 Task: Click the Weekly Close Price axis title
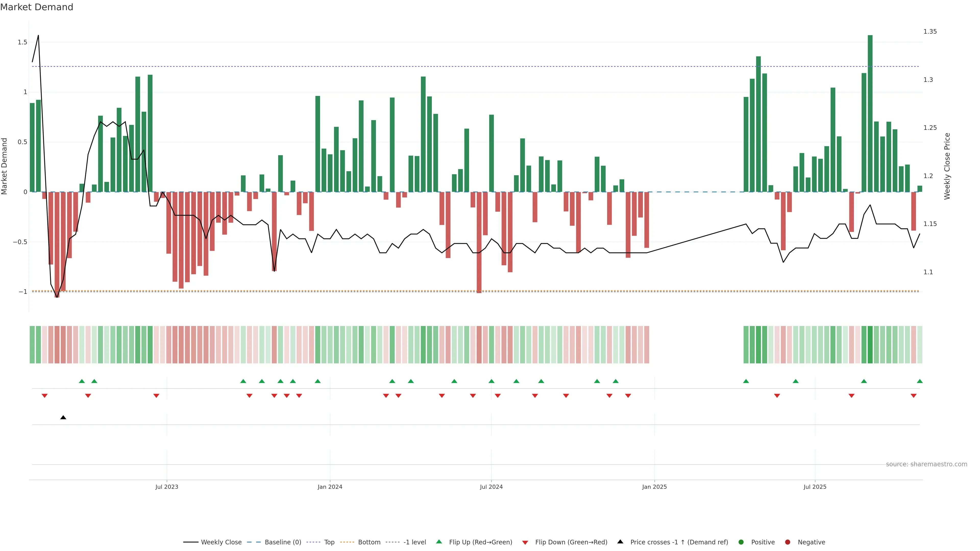947,166
